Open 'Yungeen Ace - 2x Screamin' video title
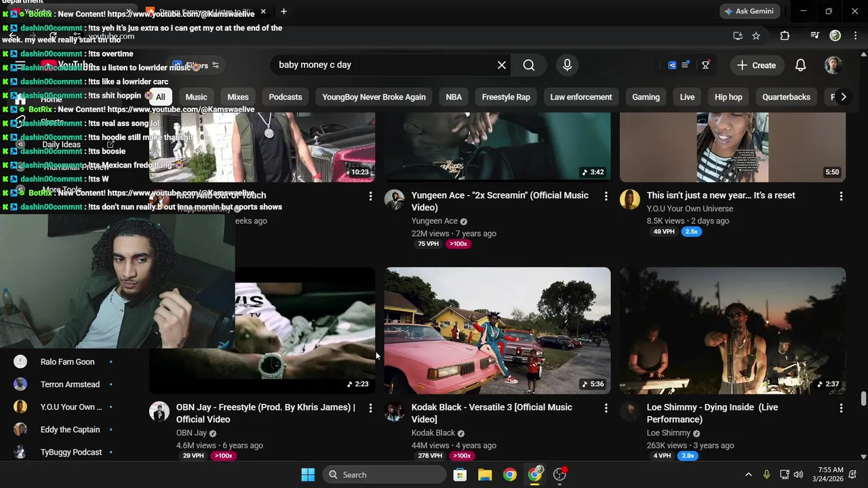Screen dimensions: 868x488 tap(500, 201)
